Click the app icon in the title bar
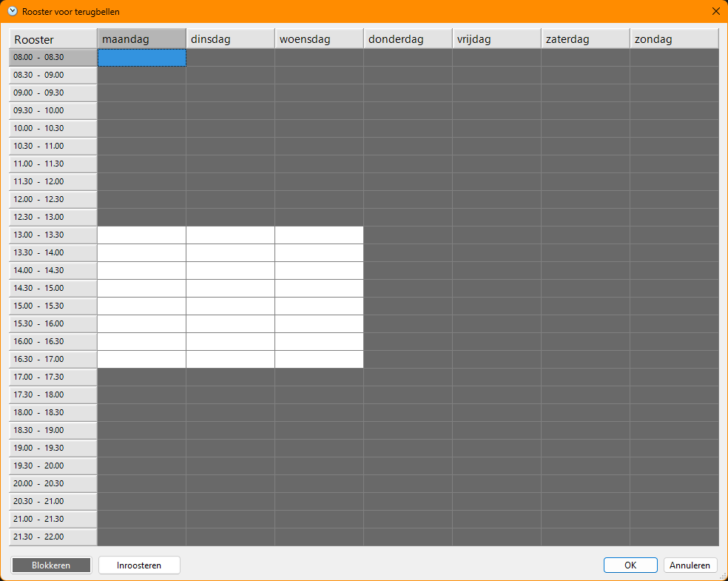 pyautogui.click(x=13, y=11)
